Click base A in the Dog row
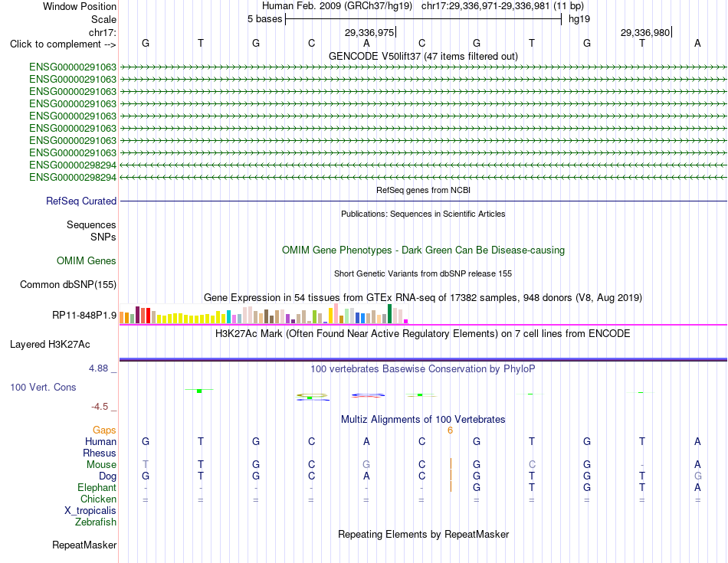728x563 pixels. [366, 476]
